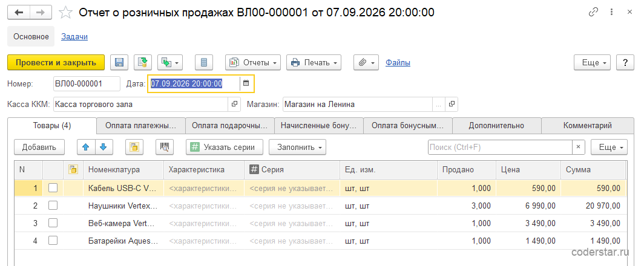Viewport: 644px width, 266px height.
Task: Save document with the floppy disk icon
Action: tap(119, 62)
